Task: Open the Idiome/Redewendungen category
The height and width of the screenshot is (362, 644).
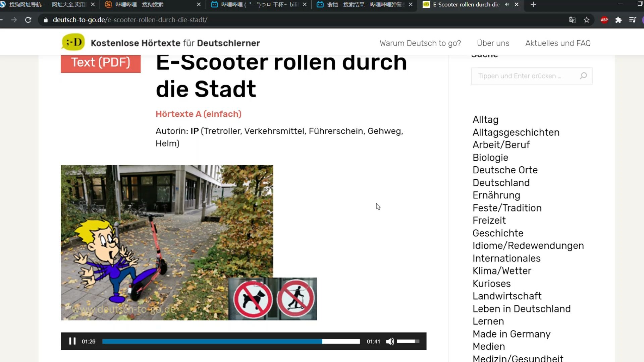Action: (x=528, y=246)
